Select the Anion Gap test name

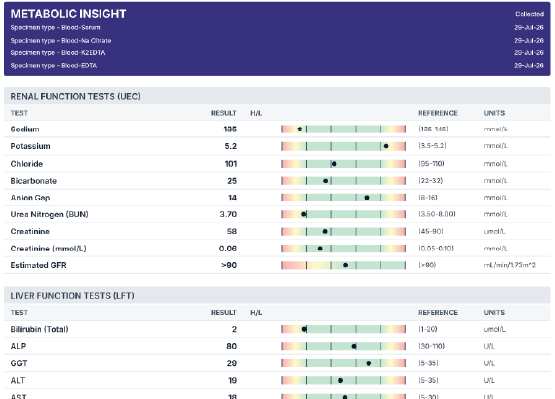click(30, 198)
